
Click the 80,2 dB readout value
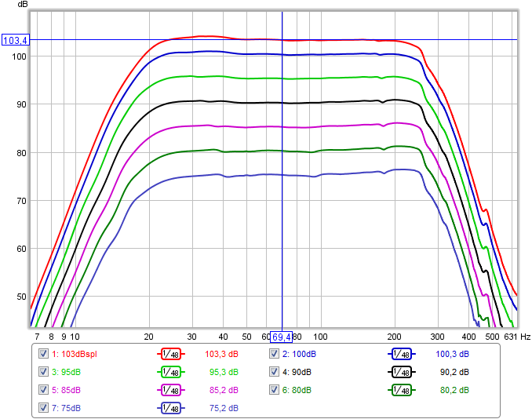(454, 390)
